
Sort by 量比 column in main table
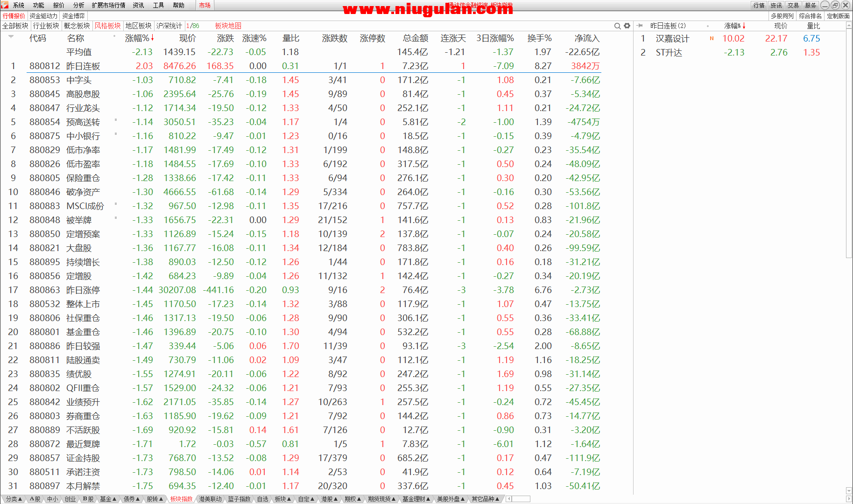[291, 38]
